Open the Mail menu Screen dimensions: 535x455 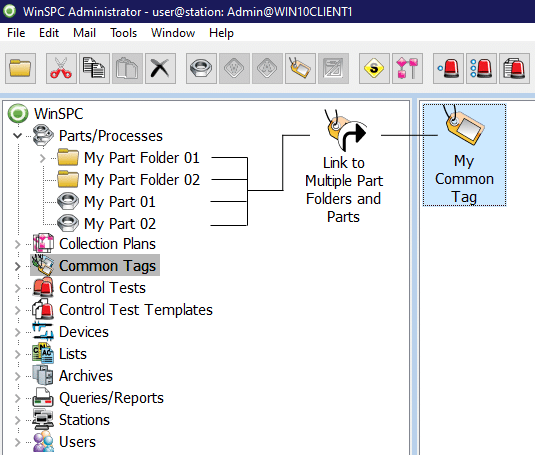[84, 33]
